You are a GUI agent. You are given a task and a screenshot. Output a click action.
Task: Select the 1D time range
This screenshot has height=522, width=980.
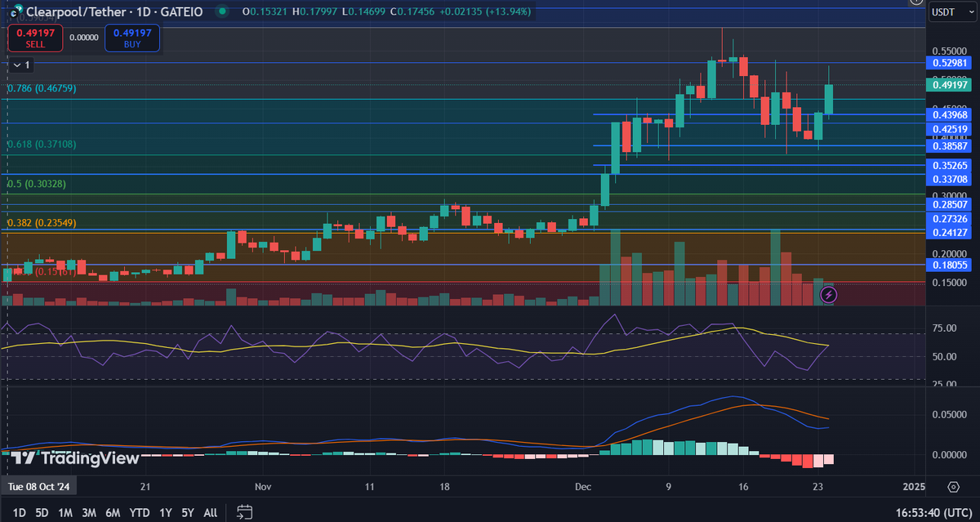pyautogui.click(x=20, y=512)
